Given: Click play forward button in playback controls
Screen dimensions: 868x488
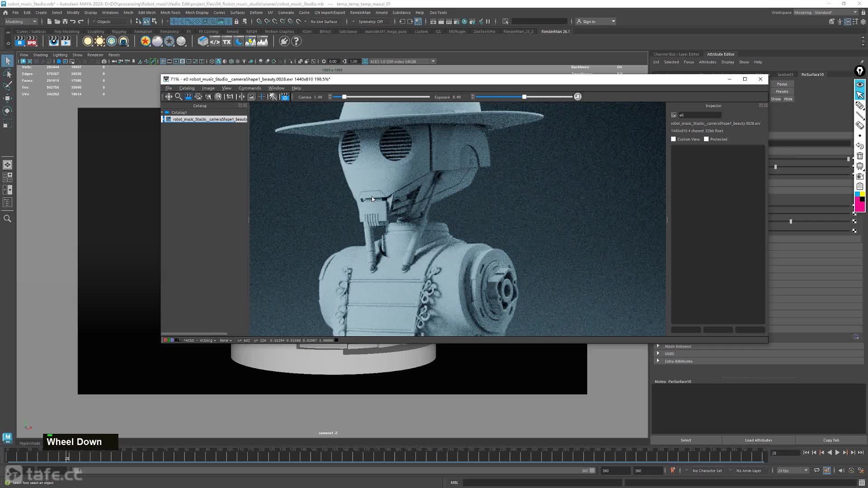Looking at the screenshot, I should coord(837,452).
